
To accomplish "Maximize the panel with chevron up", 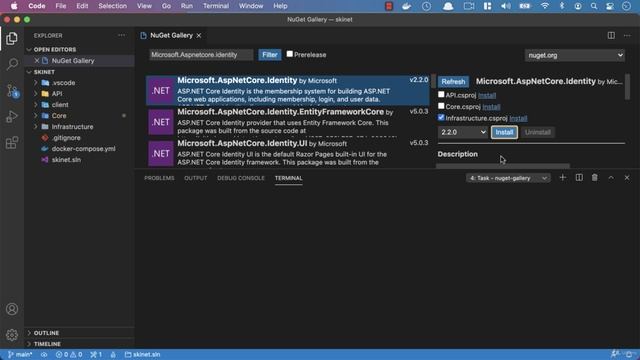I will click(611, 178).
